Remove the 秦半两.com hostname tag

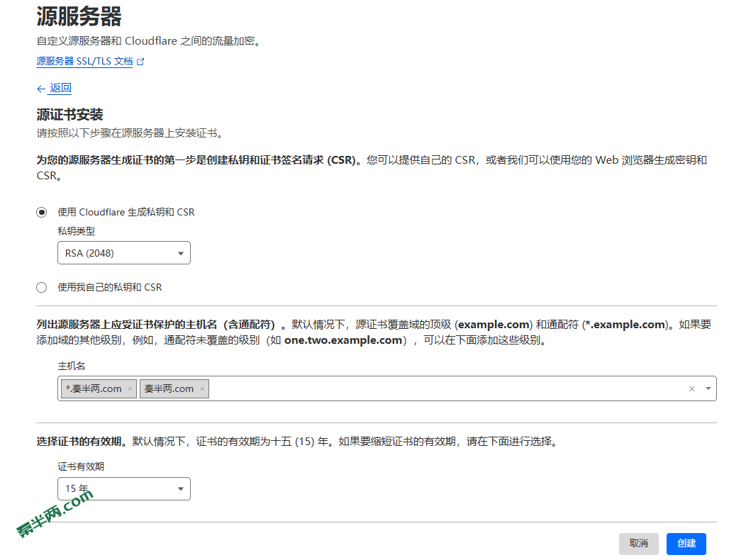pyautogui.click(x=202, y=388)
